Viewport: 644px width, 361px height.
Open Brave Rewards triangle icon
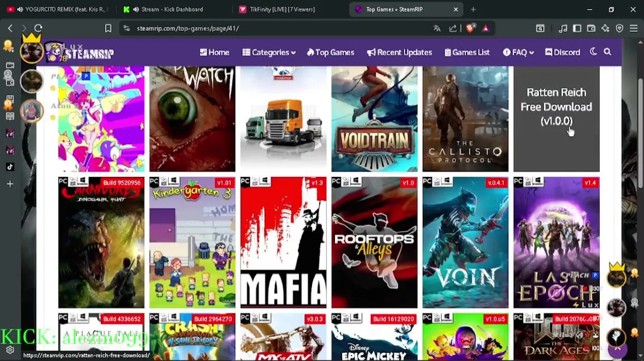coord(485,29)
